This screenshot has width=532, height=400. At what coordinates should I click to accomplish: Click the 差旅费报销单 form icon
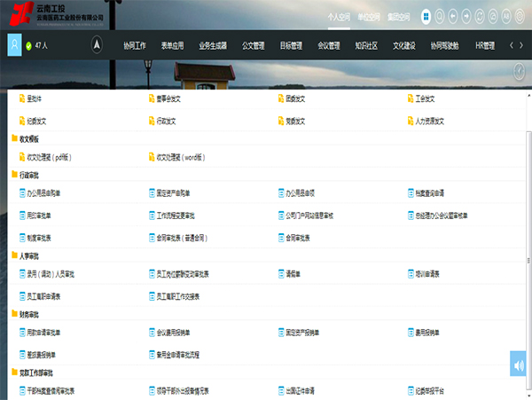pyautogui.click(x=22, y=355)
